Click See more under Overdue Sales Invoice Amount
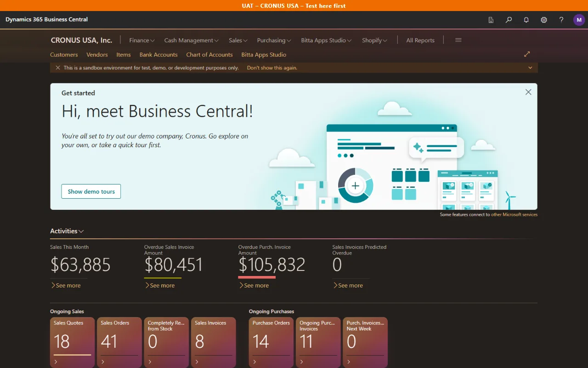The image size is (588, 368). point(160,285)
